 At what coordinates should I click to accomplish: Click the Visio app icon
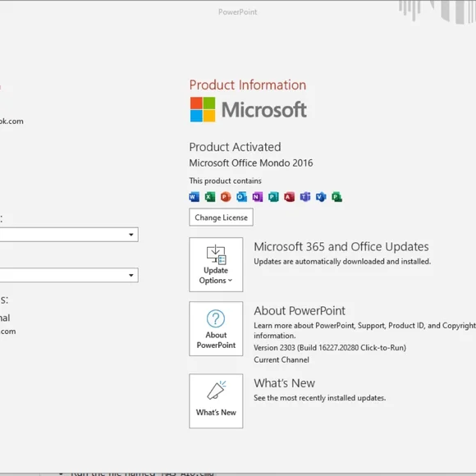pyautogui.click(x=321, y=197)
